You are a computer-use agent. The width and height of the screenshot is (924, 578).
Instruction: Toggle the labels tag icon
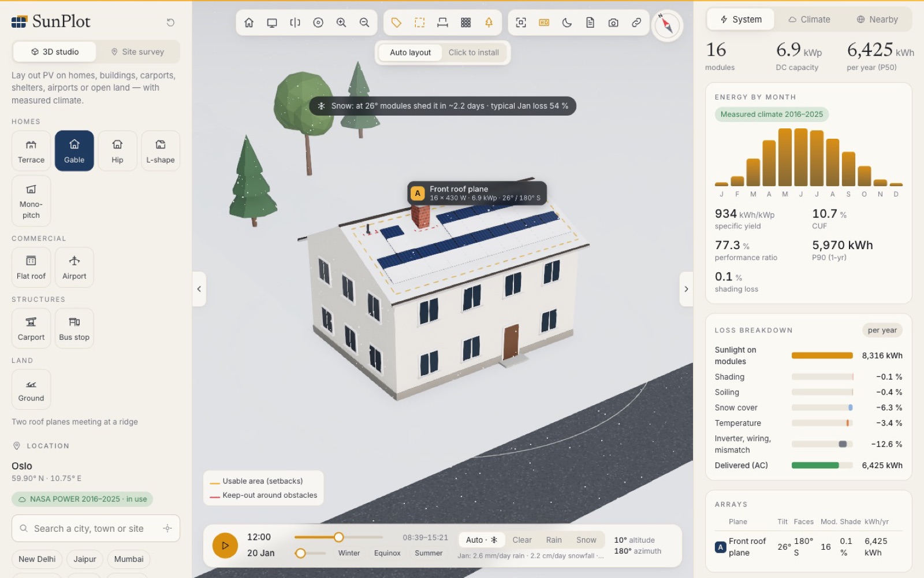point(396,23)
